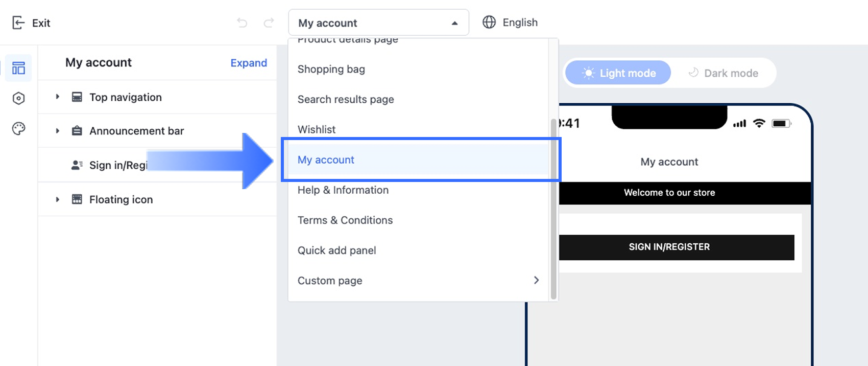The width and height of the screenshot is (868, 366).
Task: Click the Exit icon
Action: coord(18,23)
